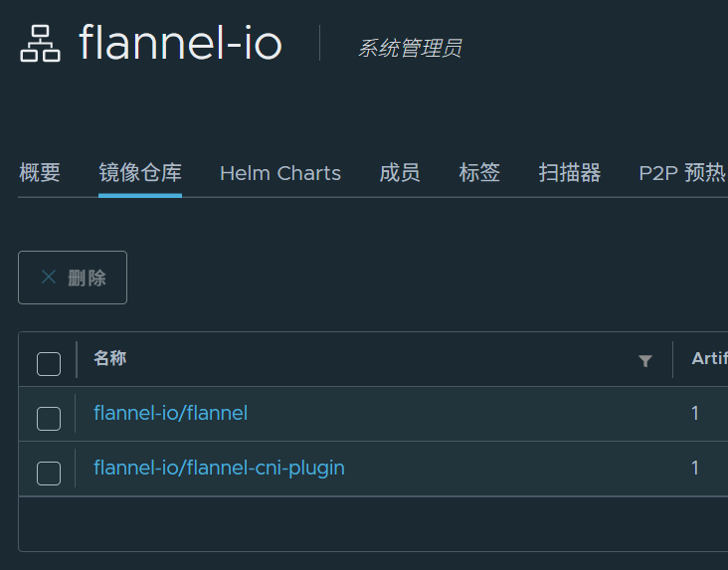
Task: Click the X icon on delete button
Action: (49, 277)
